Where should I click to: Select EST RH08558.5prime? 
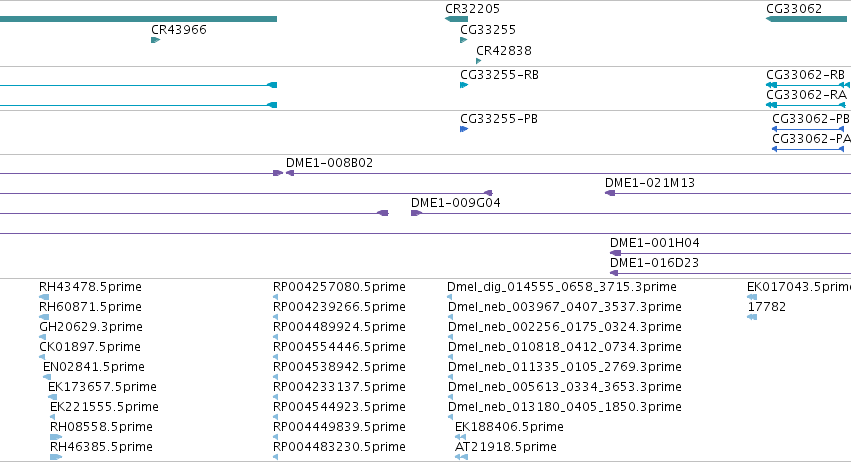point(101,428)
